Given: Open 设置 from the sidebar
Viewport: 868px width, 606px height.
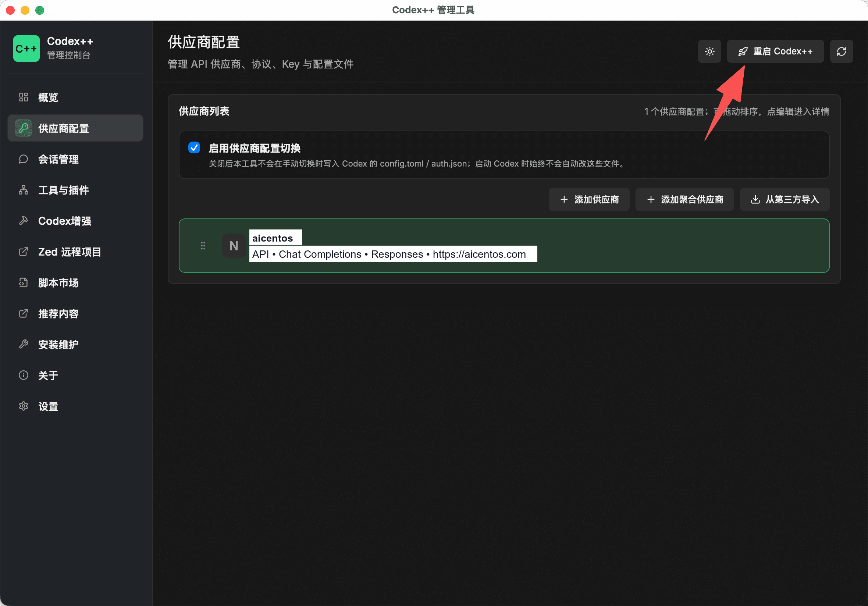Looking at the screenshot, I should tap(75, 406).
